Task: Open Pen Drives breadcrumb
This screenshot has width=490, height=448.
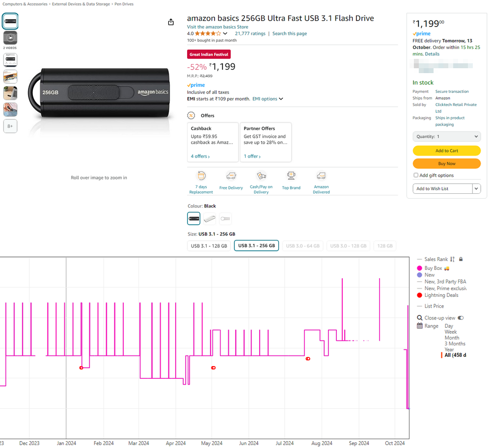Action: 124,4
